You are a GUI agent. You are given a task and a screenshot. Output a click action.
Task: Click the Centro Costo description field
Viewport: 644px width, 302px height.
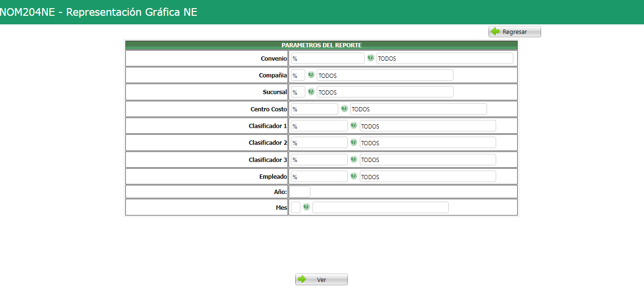pyautogui.click(x=419, y=109)
